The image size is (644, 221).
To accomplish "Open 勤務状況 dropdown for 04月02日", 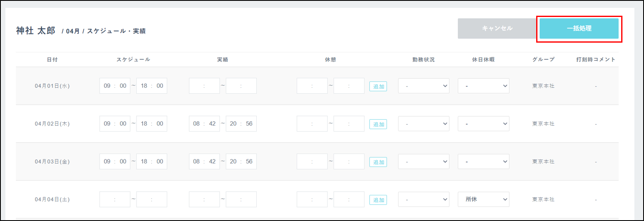I will 424,123.
